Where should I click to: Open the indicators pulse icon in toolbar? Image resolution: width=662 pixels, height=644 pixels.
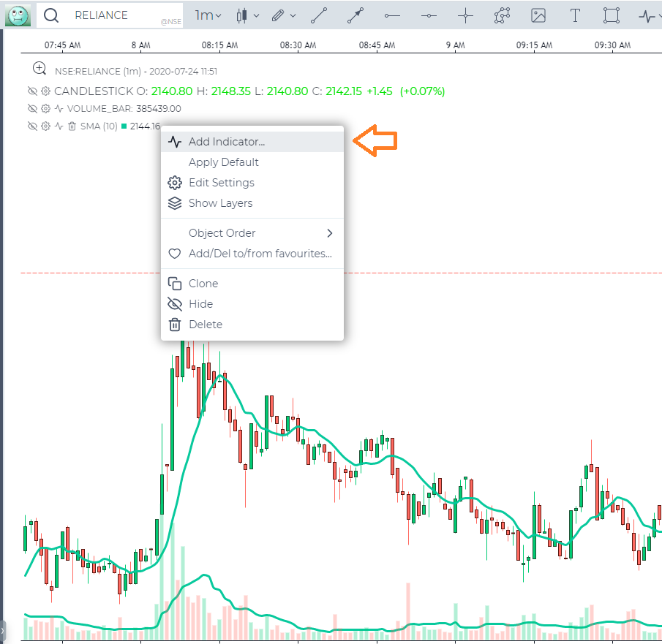tap(647, 16)
